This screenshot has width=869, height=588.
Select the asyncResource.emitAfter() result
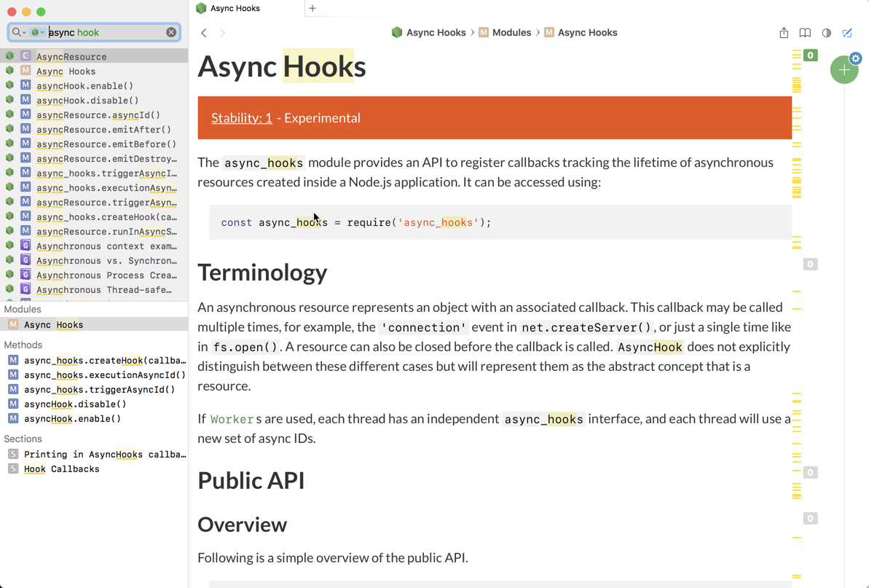click(94, 129)
